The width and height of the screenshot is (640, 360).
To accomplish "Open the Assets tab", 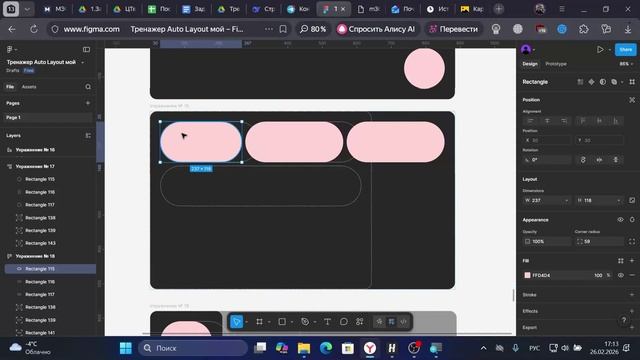I will tap(29, 87).
